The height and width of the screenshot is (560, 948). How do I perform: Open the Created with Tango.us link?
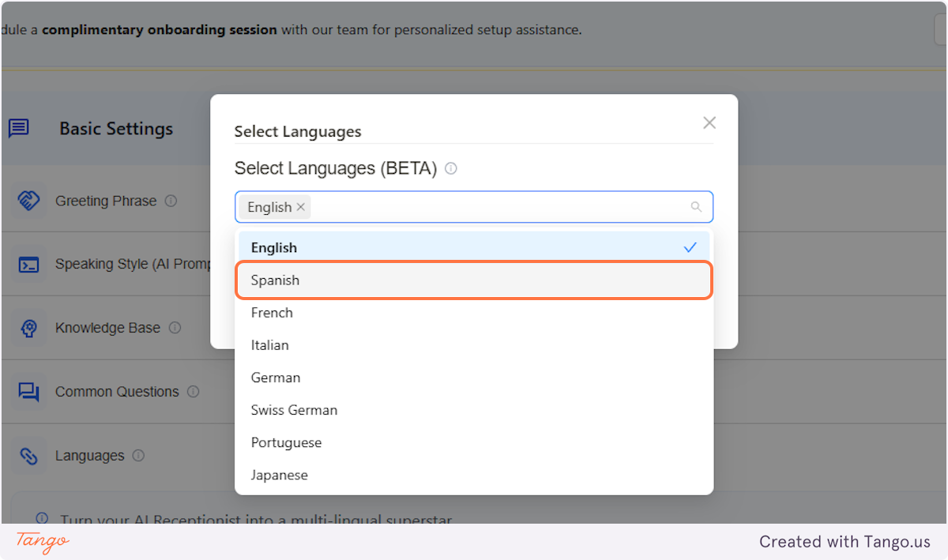pyautogui.click(x=845, y=542)
